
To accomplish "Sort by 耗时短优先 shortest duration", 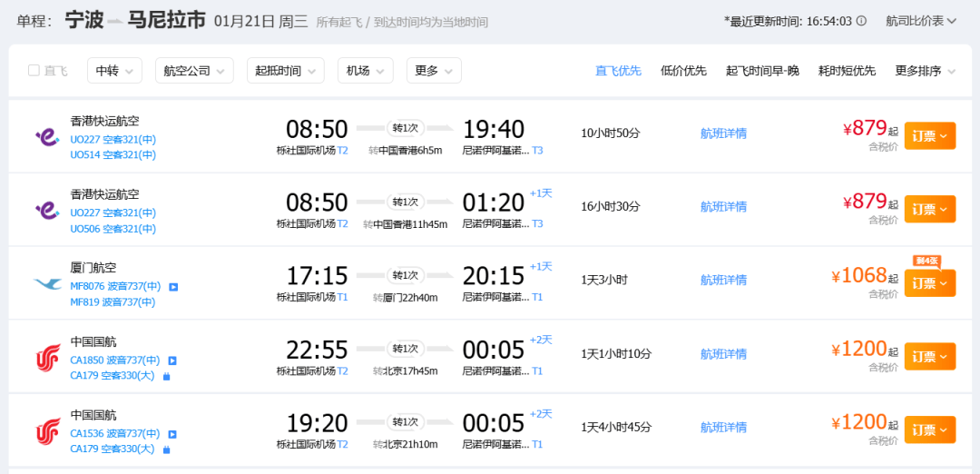I will click(x=847, y=71).
